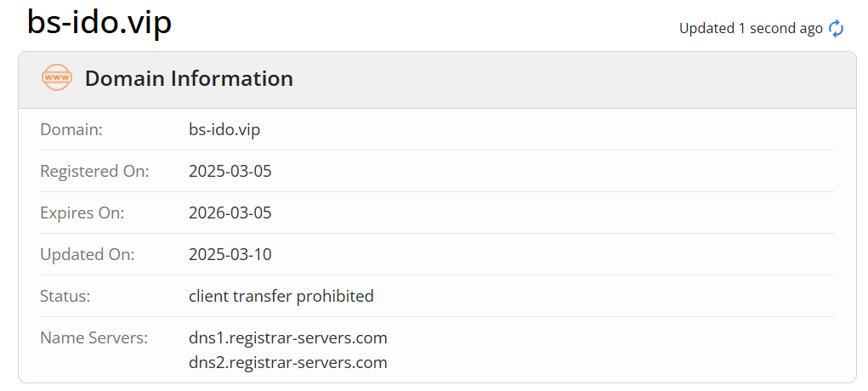Click the 'Updated On:' label
868x391 pixels.
pyautogui.click(x=88, y=255)
